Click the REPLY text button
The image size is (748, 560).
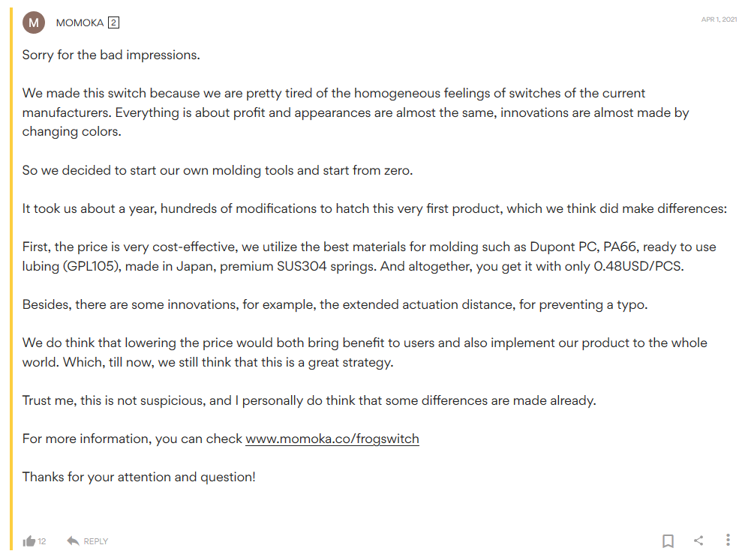[96, 541]
